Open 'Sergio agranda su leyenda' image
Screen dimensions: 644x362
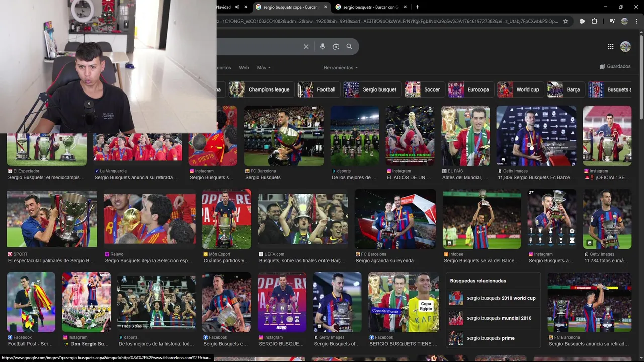[x=395, y=219]
